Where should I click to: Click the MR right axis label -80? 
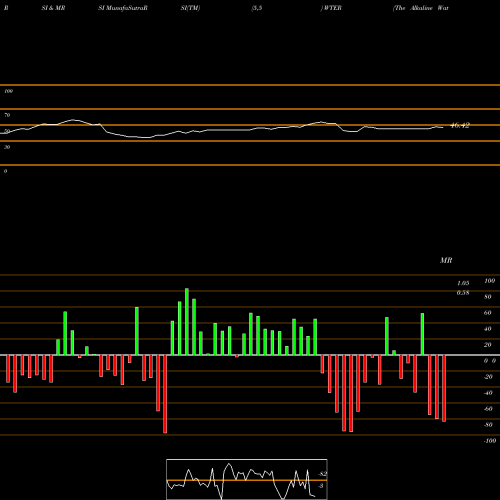(488, 425)
